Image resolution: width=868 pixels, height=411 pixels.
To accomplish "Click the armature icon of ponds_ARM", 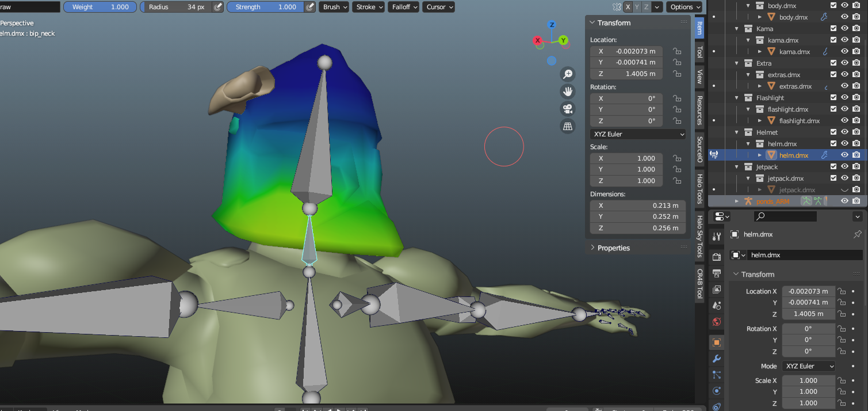I will coord(748,201).
